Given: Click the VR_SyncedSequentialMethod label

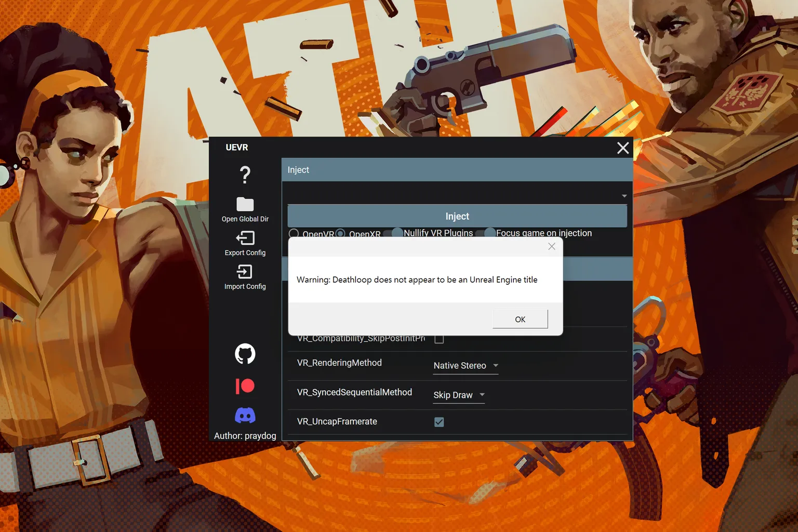Looking at the screenshot, I should pos(354,392).
